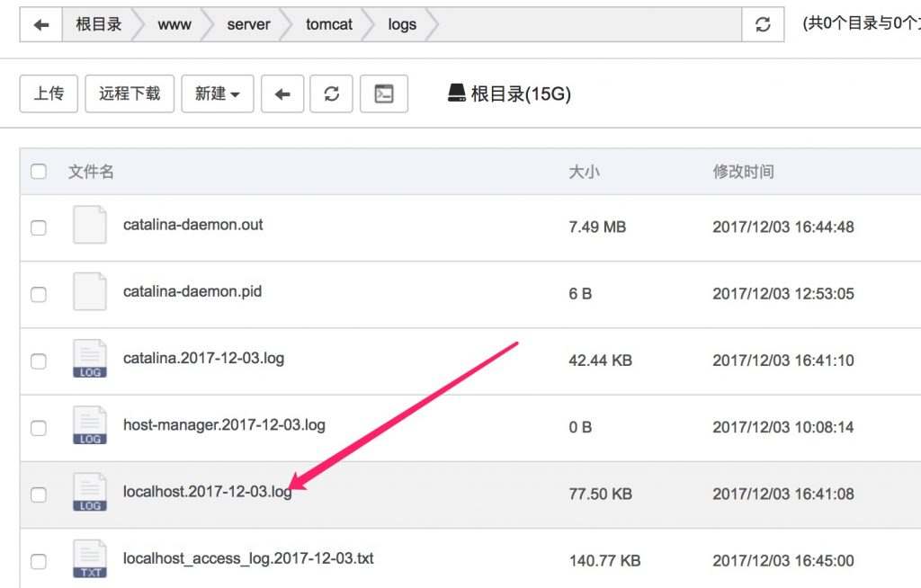The image size is (921, 588).
Task: Click the localhost_access_log TXT file icon
Action: [90, 559]
